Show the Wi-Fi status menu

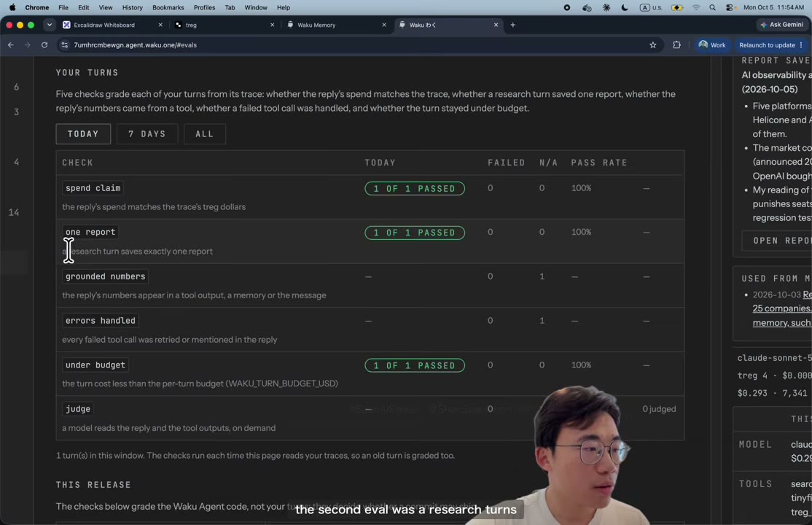pos(696,8)
